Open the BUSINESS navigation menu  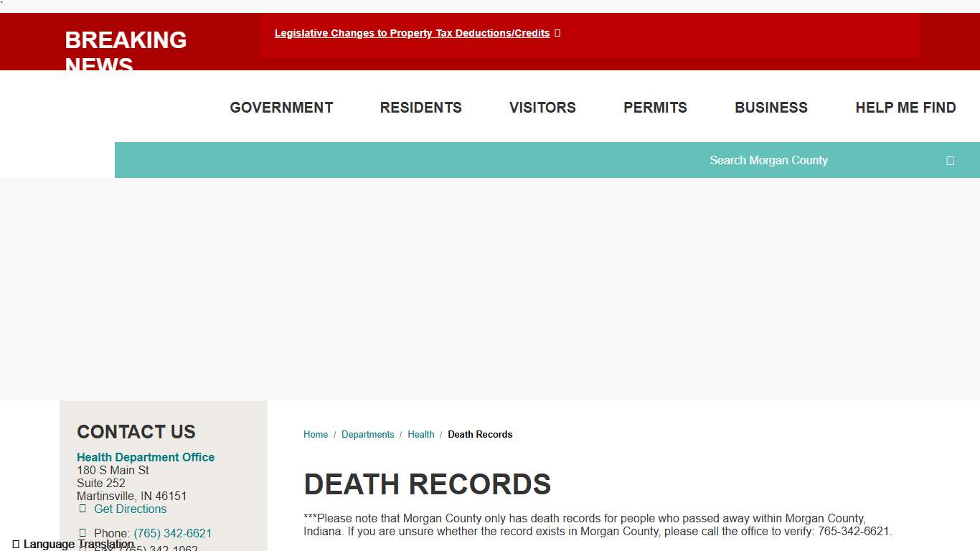coord(771,107)
